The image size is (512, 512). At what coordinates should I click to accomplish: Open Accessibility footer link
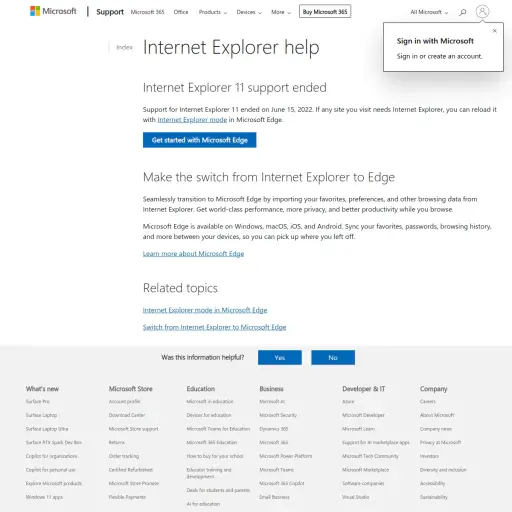point(432,483)
